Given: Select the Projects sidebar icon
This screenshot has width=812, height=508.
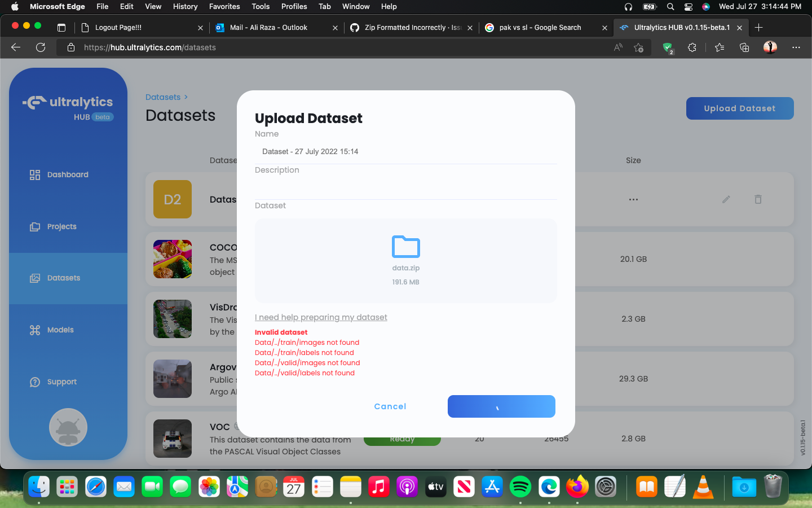Looking at the screenshot, I should (36, 226).
